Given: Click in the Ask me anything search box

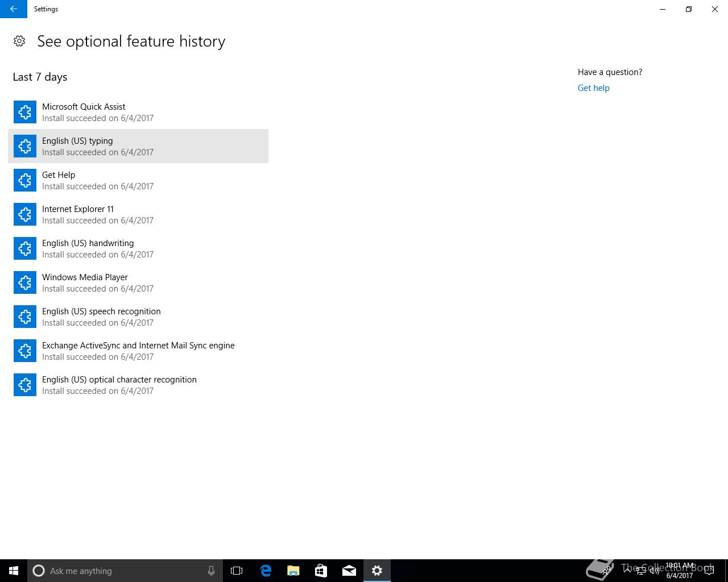Looking at the screenshot, I should coord(124,571).
